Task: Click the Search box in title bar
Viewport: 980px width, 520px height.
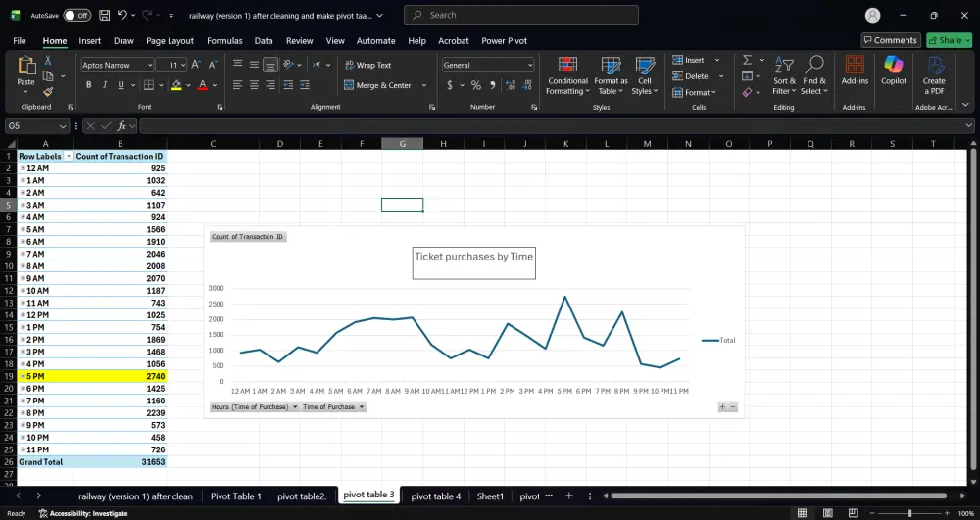Action: (521, 15)
